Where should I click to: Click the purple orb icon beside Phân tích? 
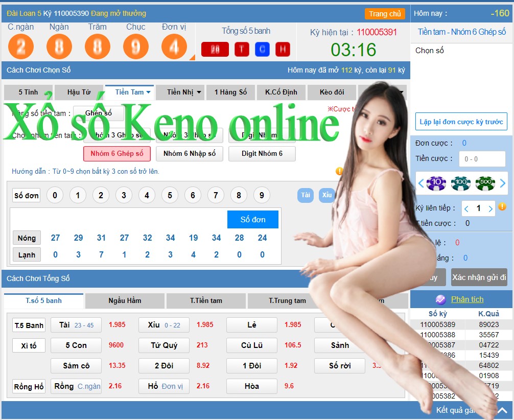pos(441,298)
